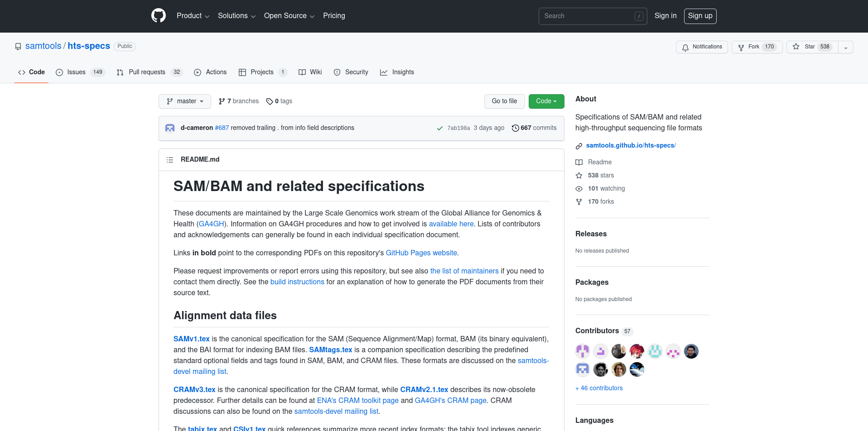This screenshot has height=431, width=868.
Task: Click the d-cameron commit author avatar
Action: (170, 128)
